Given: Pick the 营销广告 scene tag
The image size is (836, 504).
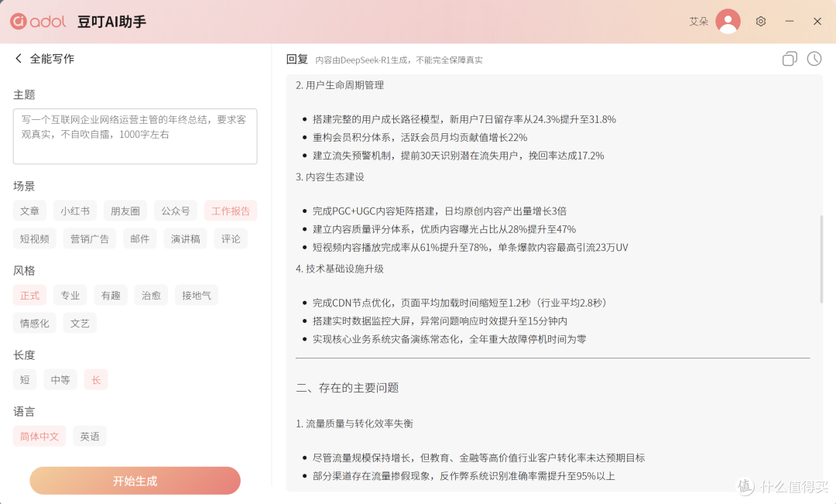Looking at the screenshot, I should 90,238.
